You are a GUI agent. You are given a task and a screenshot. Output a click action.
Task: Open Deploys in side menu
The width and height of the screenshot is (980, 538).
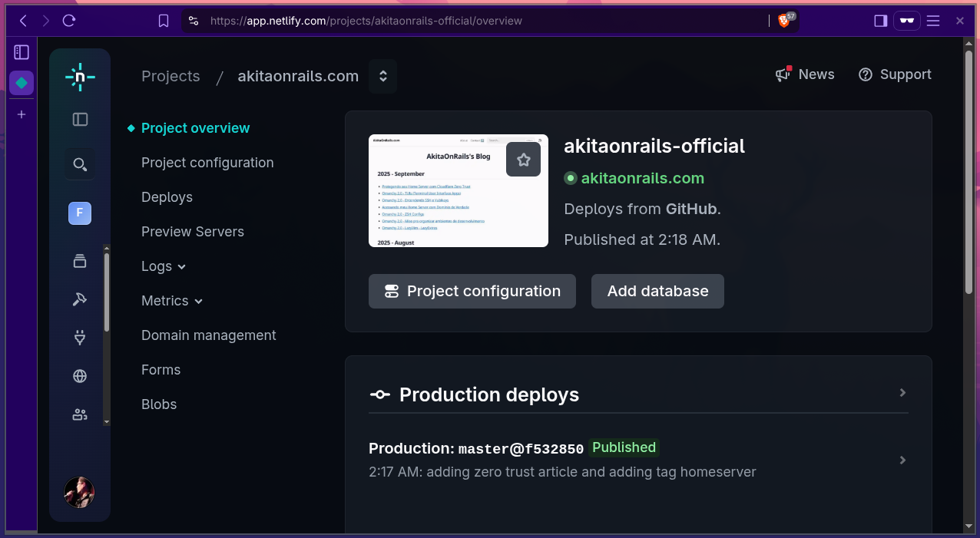point(167,197)
